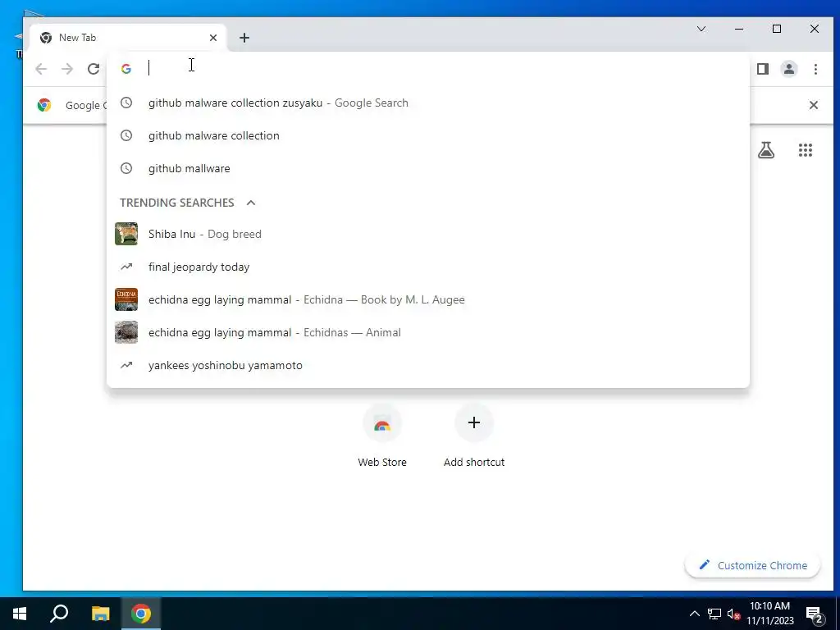Click the Google G icon in address bar
This screenshot has height=630, width=840.
tap(126, 69)
